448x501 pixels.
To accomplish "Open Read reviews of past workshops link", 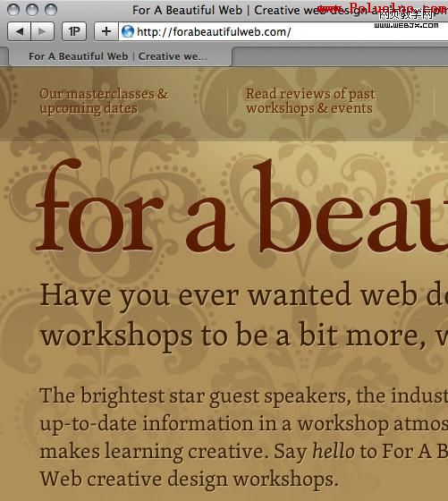I will 310,101.
